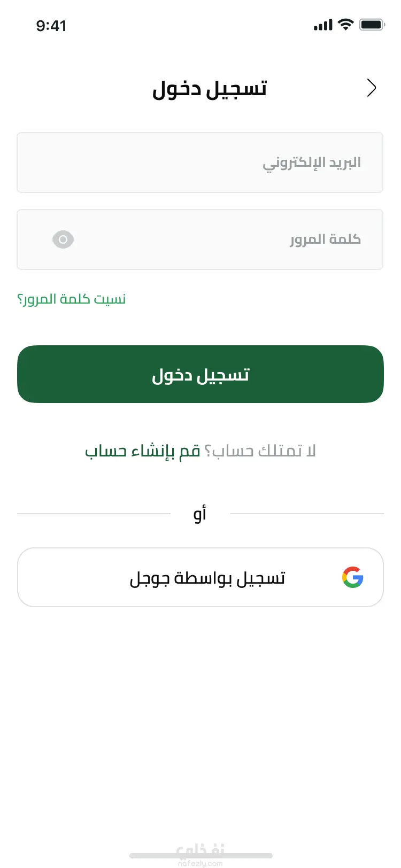
Task: Click the تسجيل دخول page heading
Action: pos(209,89)
